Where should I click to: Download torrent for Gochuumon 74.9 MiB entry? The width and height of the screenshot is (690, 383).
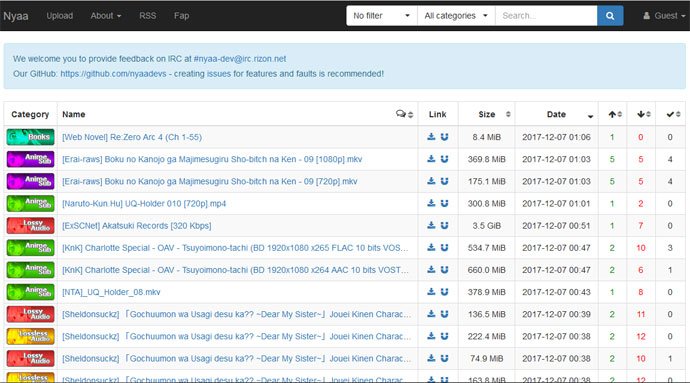(431, 358)
